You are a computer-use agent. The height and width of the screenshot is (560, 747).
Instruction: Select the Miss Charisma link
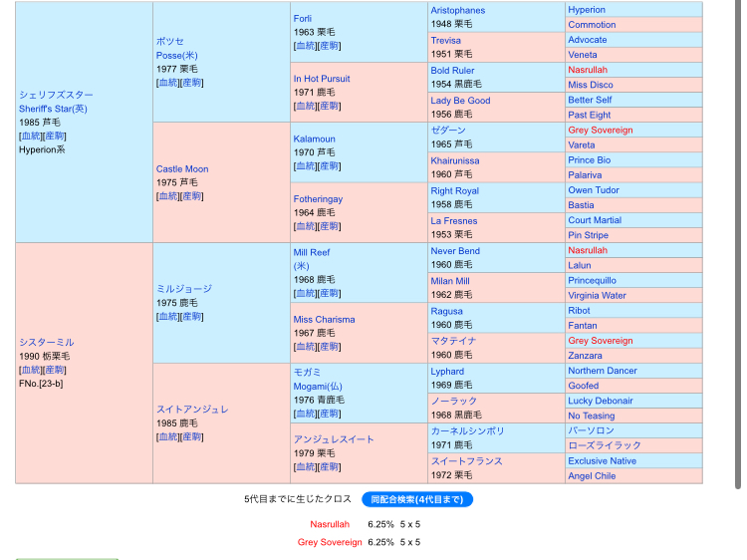[x=324, y=320]
